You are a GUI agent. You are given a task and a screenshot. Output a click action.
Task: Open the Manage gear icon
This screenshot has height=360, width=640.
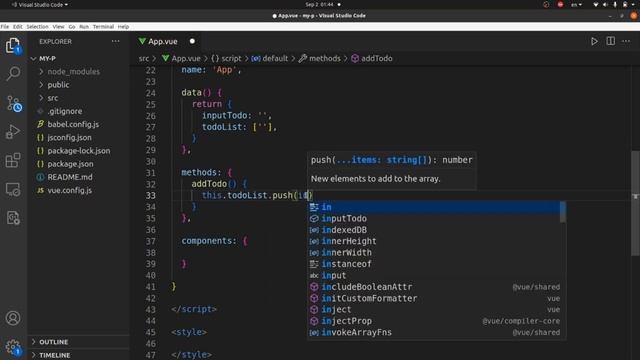13,347
